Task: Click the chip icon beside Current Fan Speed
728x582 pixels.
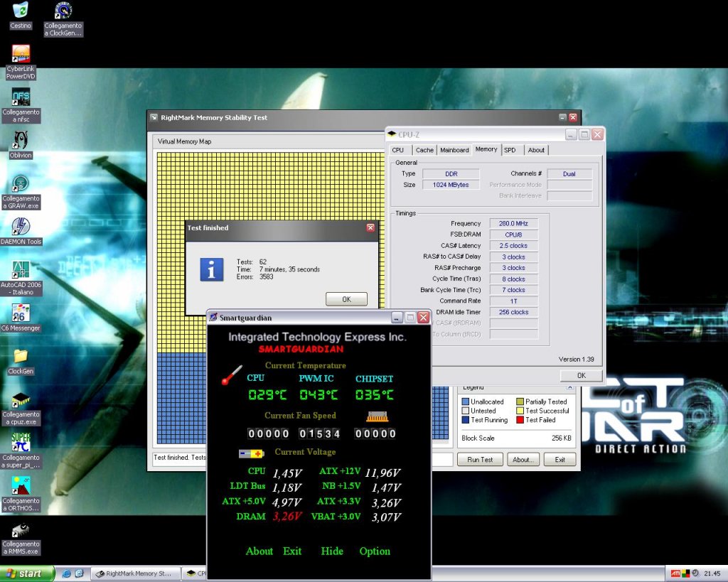Action: pyautogui.click(x=377, y=416)
